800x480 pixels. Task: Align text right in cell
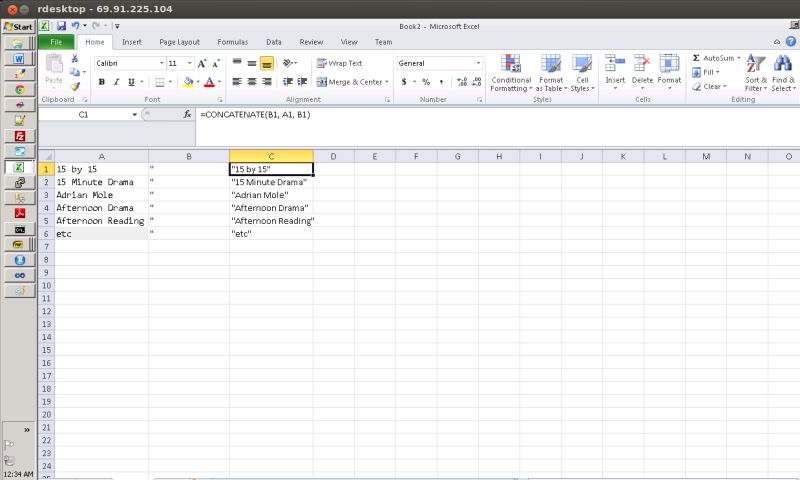(x=267, y=82)
